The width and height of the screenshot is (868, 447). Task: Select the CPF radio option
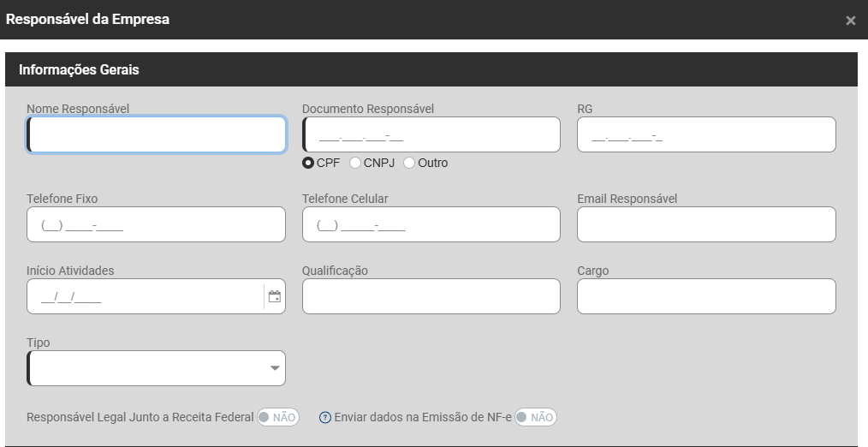coord(308,163)
